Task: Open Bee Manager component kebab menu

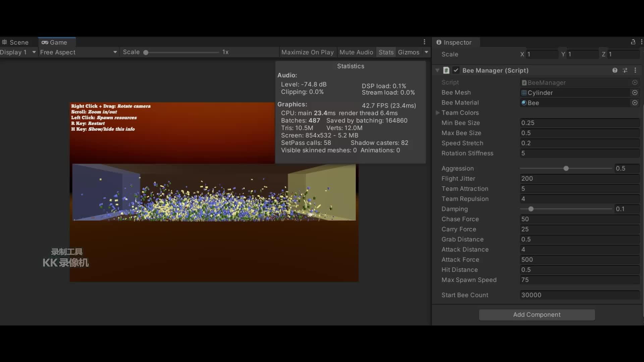Action: (x=635, y=70)
